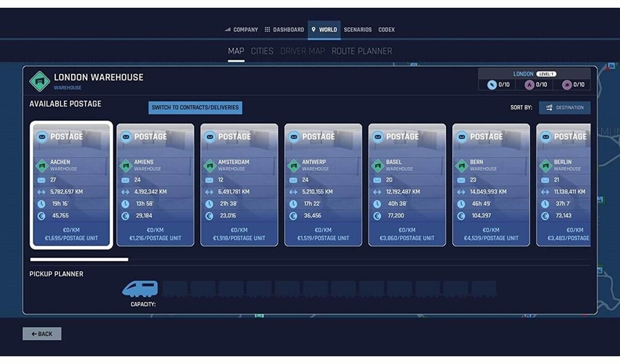Viewport: 620px width, 364px height.
Task: Open the Company tab
Action: tap(241, 30)
